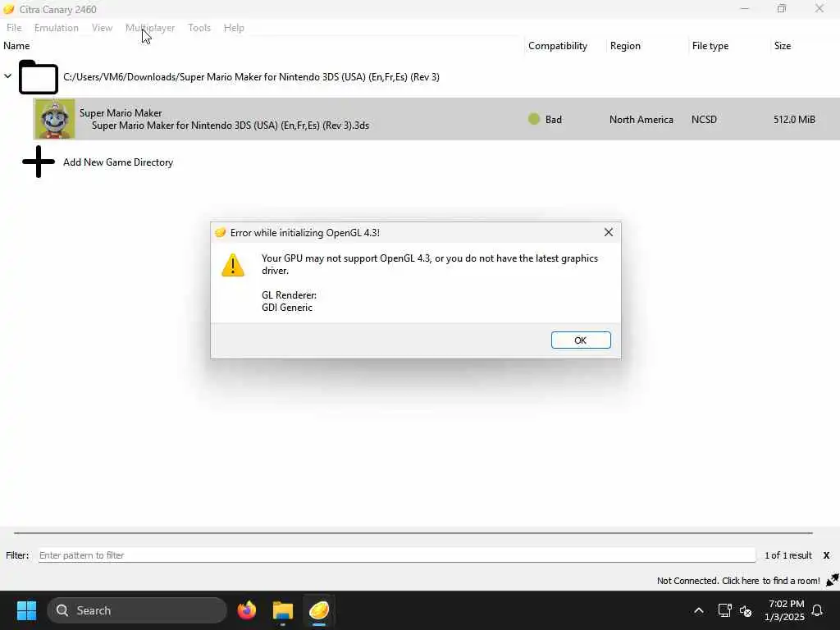Click the yellow warning triangle in the error dialog
Screen dimensions: 840x630
233,265
